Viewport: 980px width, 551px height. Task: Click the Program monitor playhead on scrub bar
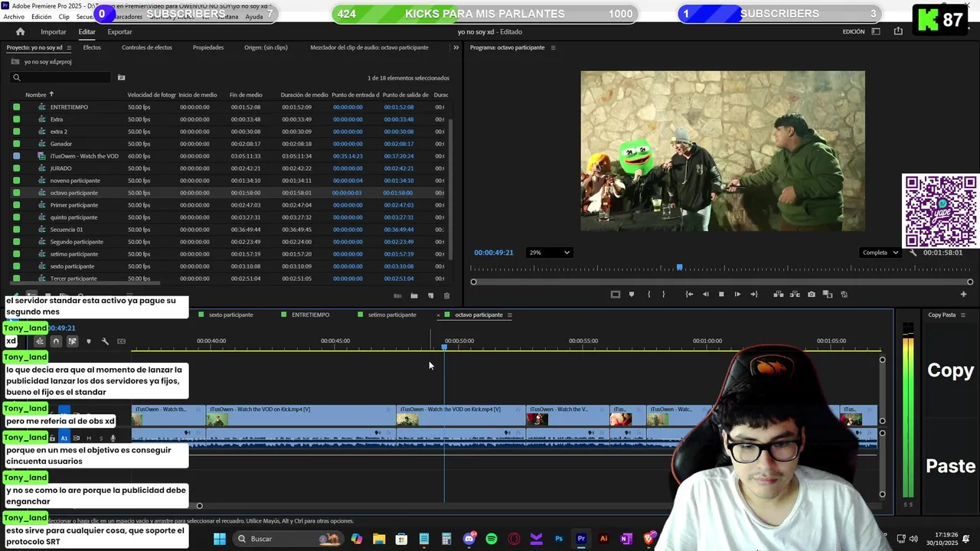(x=679, y=268)
